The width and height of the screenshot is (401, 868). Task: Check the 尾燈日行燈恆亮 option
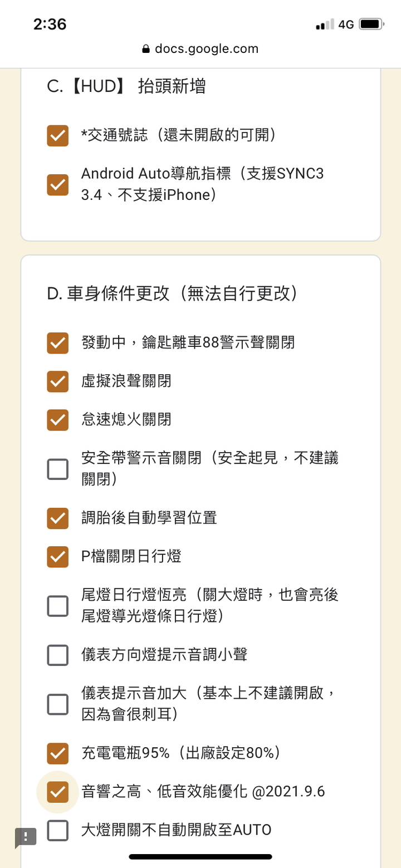pyautogui.click(x=58, y=606)
